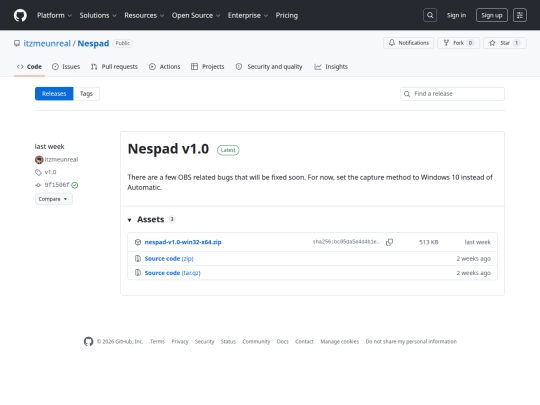This screenshot has height=405, width=540.
Task: Click the search magnifier icon in header
Action: click(x=430, y=15)
